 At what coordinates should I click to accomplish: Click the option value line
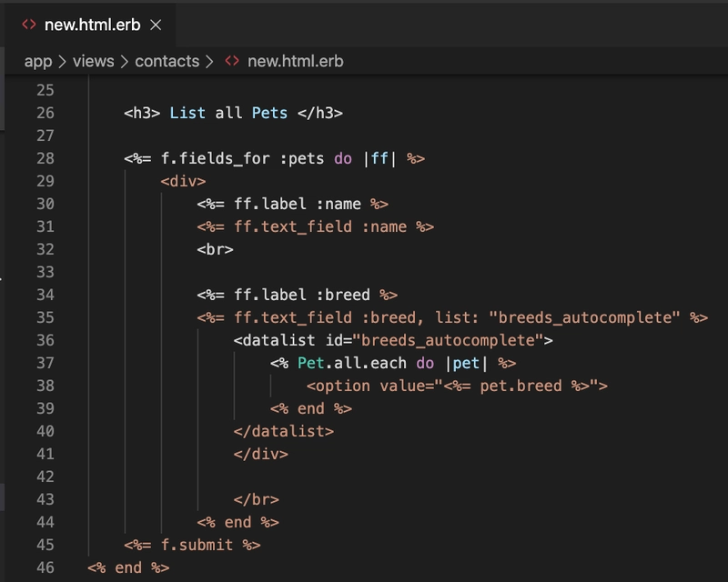(x=457, y=386)
